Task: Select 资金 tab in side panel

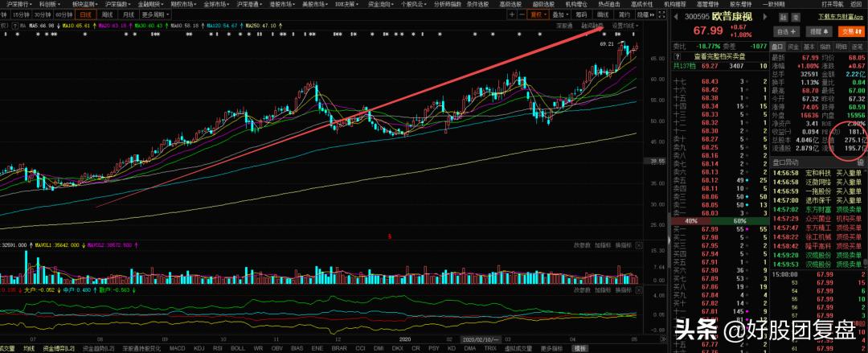Action: click(x=793, y=47)
